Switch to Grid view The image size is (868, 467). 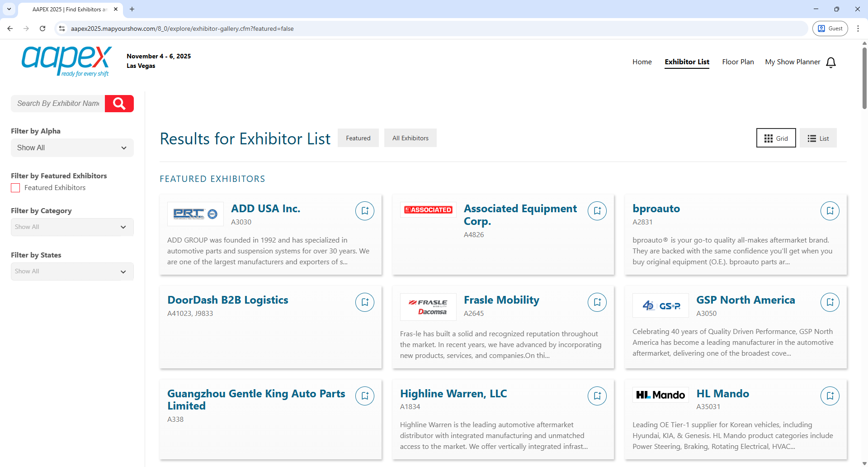[776, 138]
